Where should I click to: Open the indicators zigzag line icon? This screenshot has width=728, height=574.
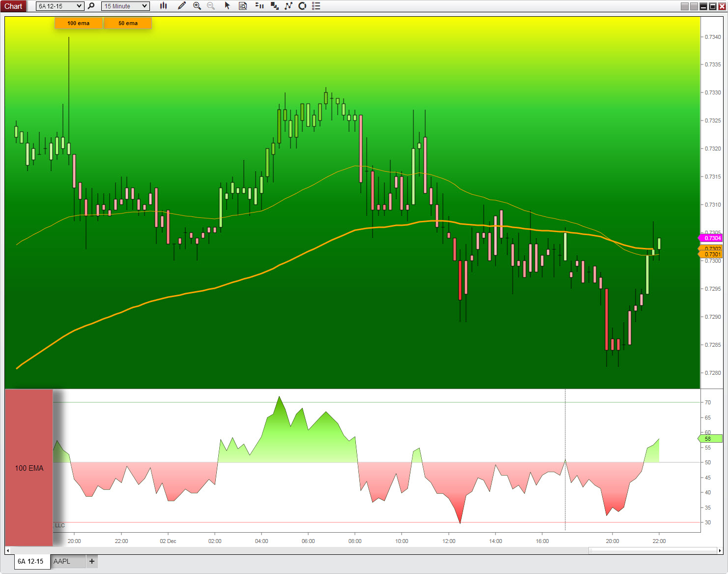289,6
